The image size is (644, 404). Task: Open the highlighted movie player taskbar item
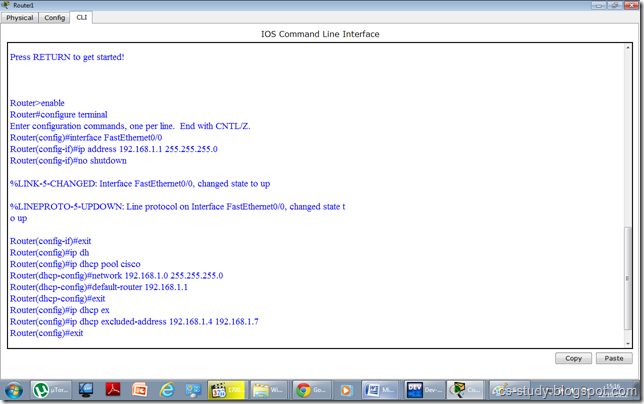227,390
